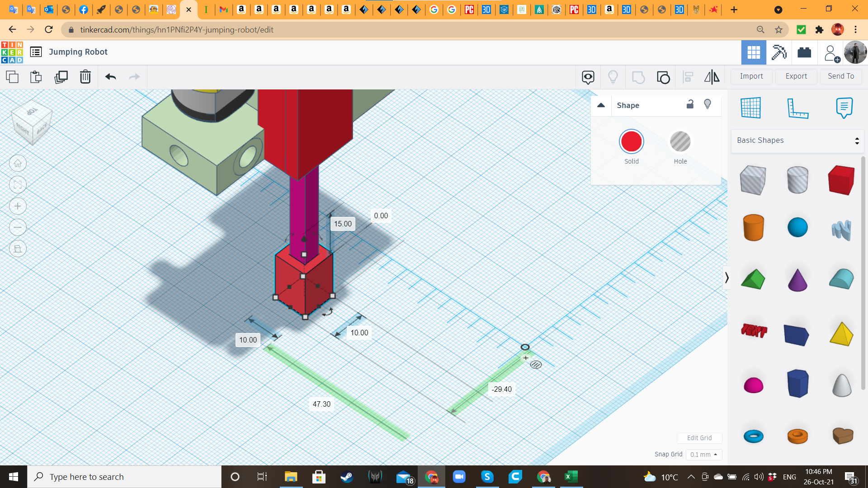Click the Duplicate and repeat icon

point(61,77)
